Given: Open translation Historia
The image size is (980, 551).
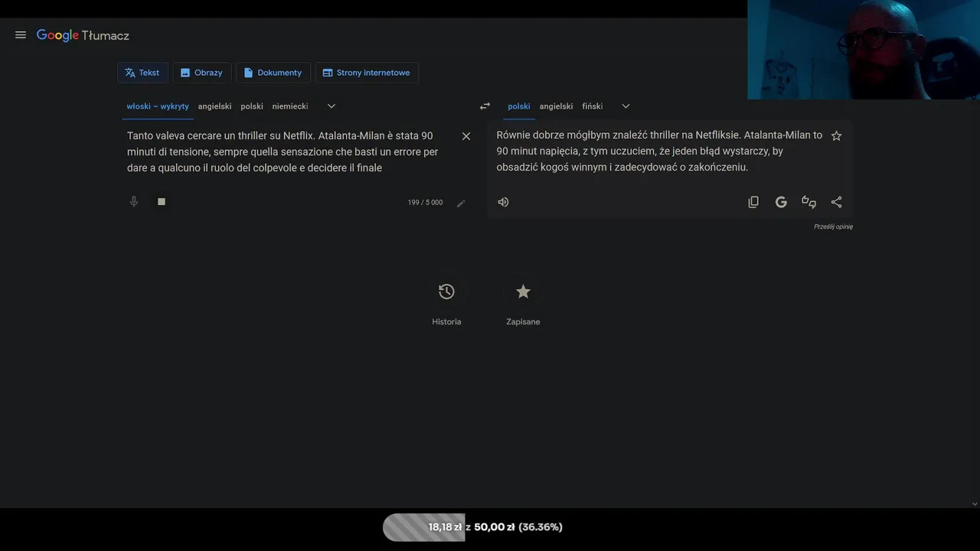Looking at the screenshot, I should point(446,301).
